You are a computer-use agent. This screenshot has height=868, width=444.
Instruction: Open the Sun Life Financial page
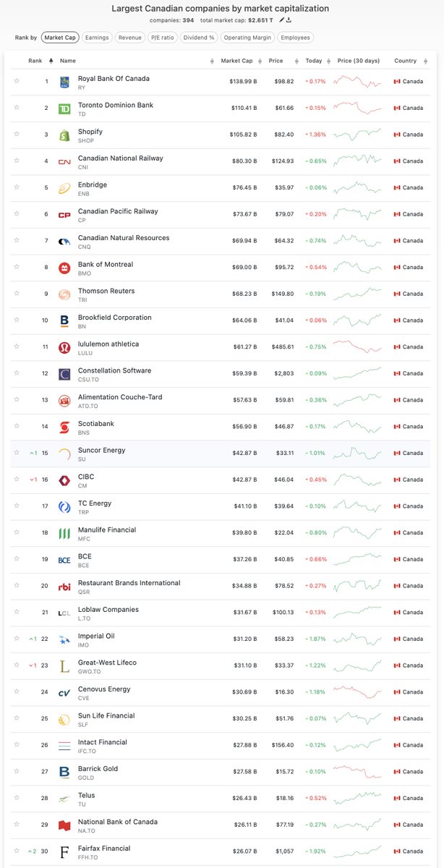tap(106, 715)
